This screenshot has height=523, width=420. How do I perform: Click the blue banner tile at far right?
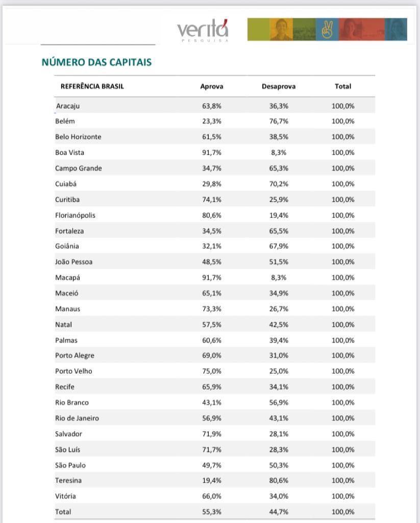(396, 29)
